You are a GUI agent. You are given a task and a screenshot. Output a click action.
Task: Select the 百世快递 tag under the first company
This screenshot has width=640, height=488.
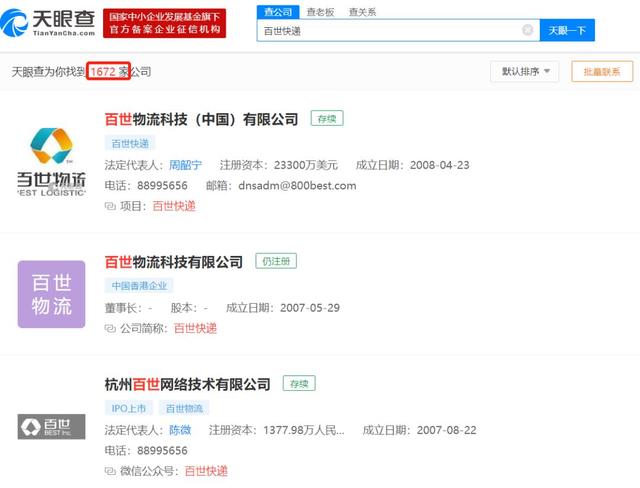click(130, 143)
